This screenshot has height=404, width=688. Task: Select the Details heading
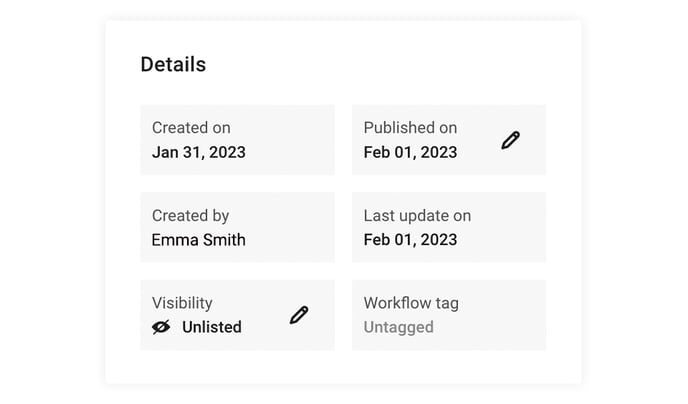tap(173, 64)
